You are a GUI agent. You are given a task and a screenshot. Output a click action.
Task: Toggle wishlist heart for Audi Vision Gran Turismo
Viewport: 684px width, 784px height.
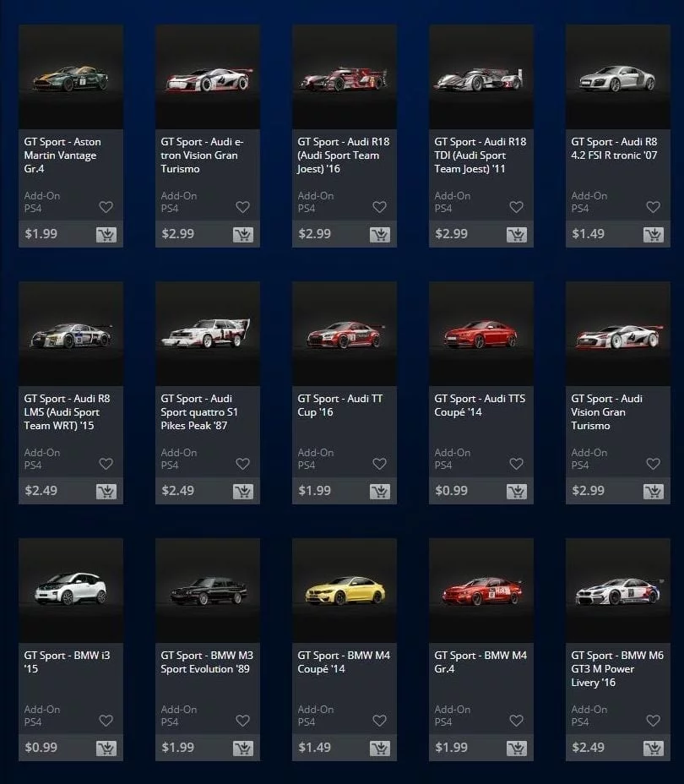tap(653, 464)
